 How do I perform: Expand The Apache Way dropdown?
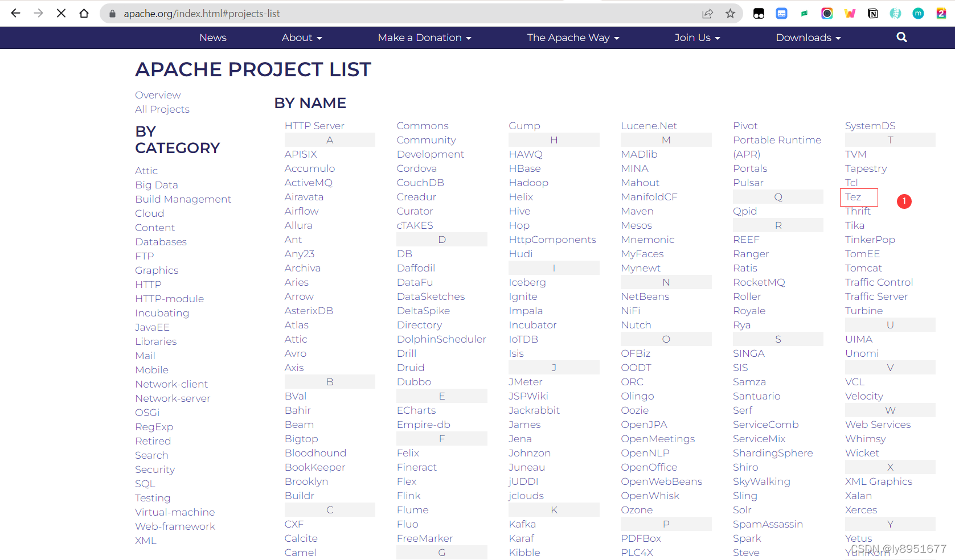tap(573, 38)
